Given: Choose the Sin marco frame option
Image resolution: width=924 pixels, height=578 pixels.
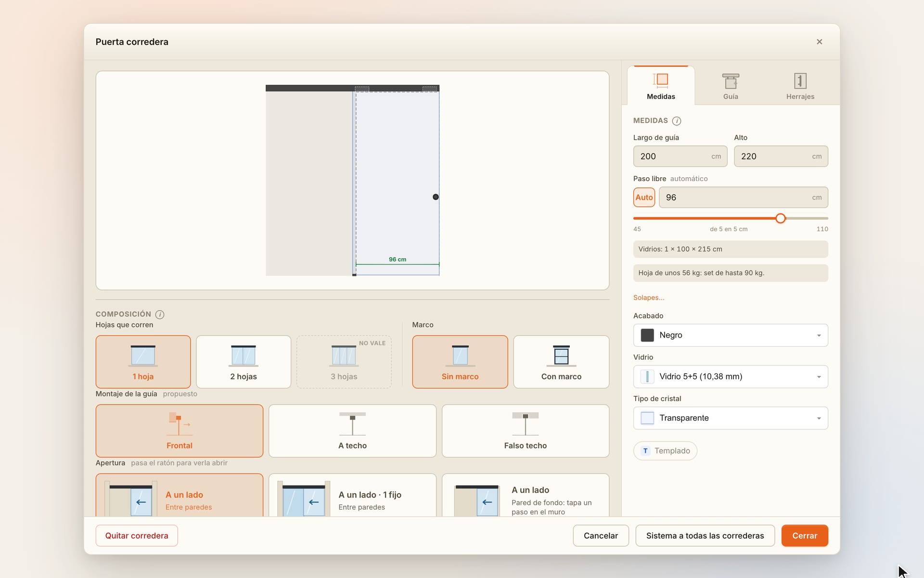Looking at the screenshot, I should pyautogui.click(x=460, y=362).
